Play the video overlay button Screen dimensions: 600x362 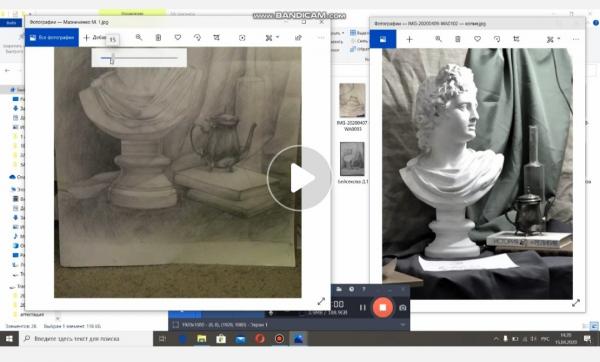pos(300,178)
